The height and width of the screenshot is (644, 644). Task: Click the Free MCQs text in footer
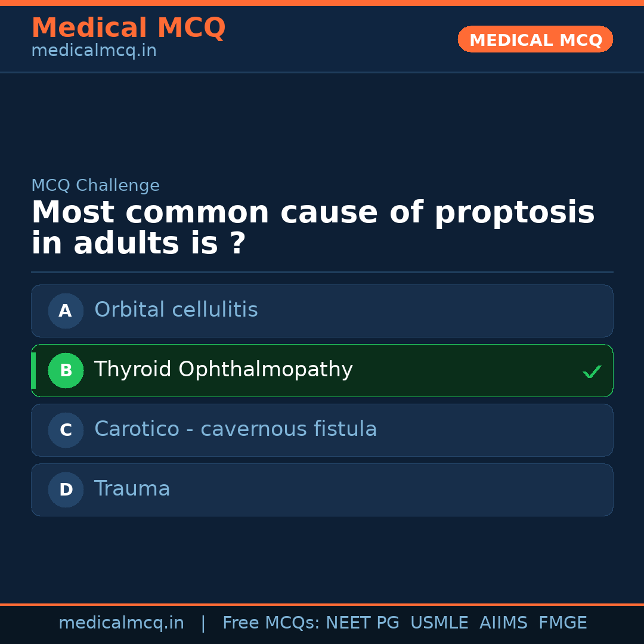coord(271,623)
